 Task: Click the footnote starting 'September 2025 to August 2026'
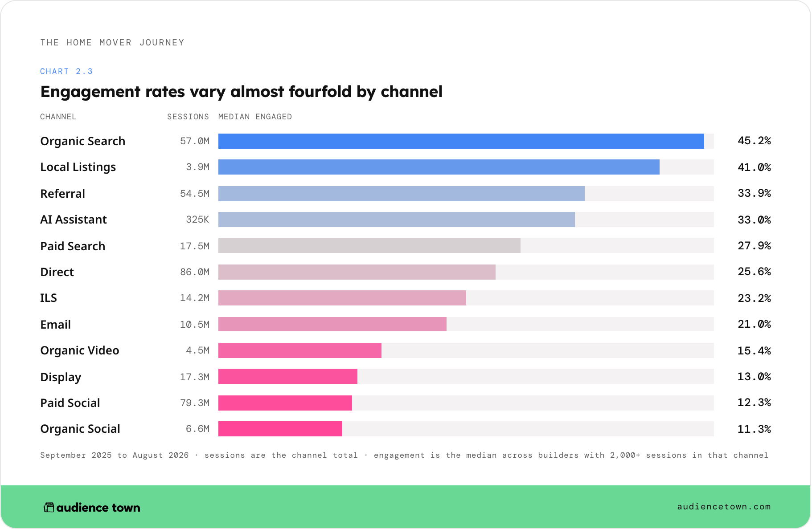[x=404, y=455]
